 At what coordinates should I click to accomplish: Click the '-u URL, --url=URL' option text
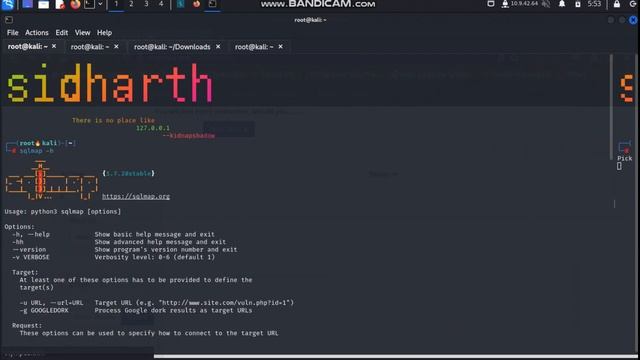51,303
